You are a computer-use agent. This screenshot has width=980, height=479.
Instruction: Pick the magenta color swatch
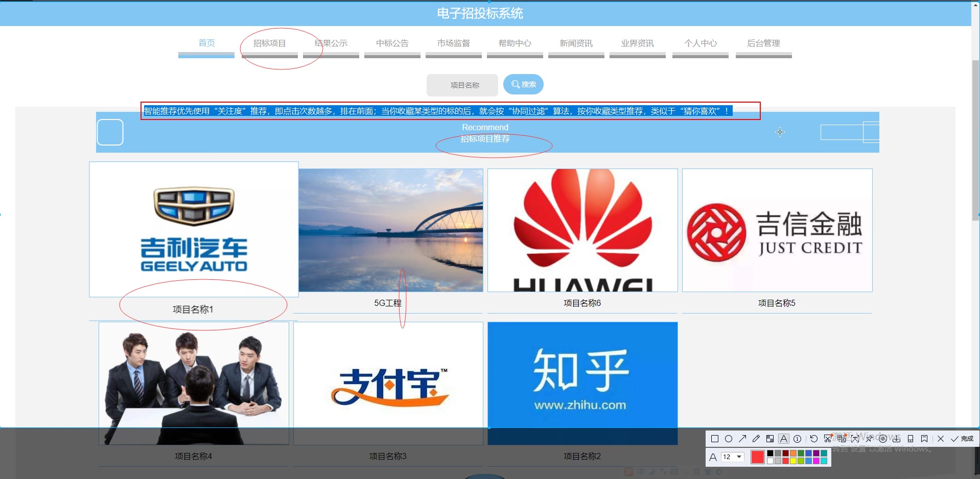coord(816,461)
